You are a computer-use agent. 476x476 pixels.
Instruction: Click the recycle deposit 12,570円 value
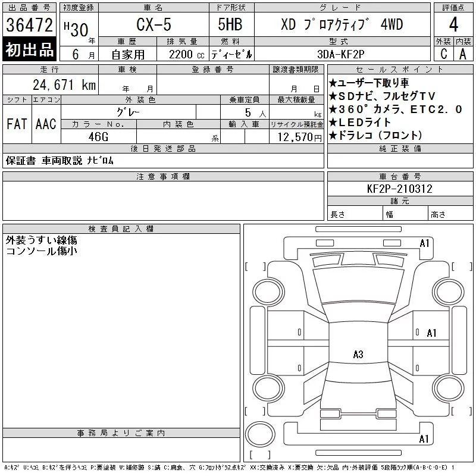pos(296,137)
